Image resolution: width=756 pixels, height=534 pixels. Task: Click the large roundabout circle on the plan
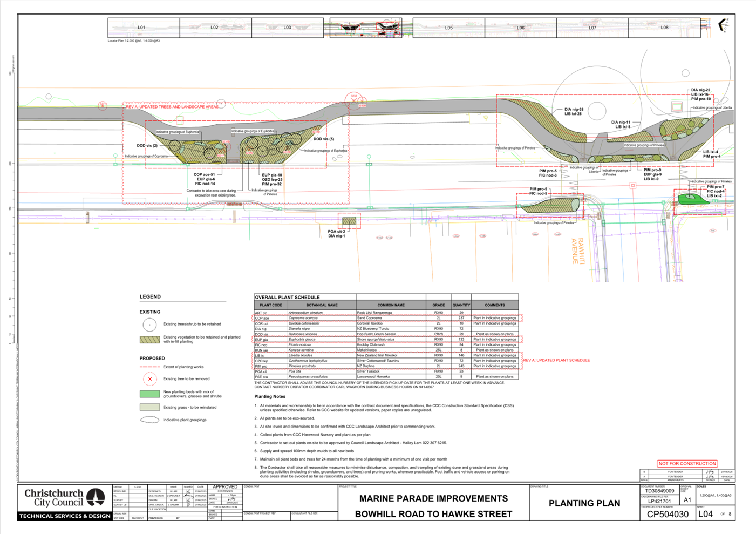596,112
